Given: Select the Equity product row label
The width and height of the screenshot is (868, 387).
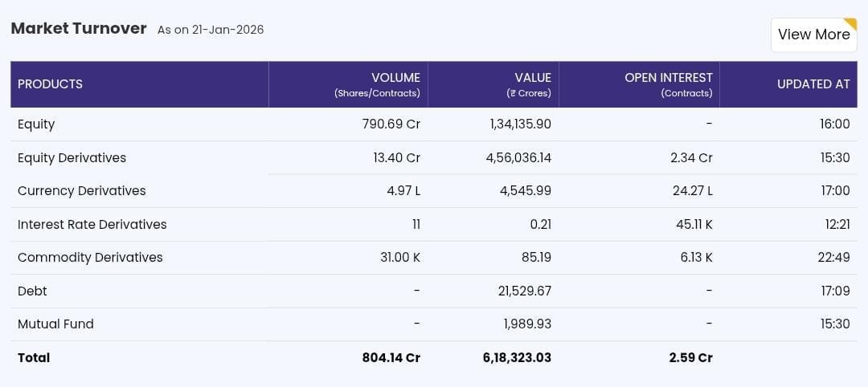Looking at the screenshot, I should (36, 124).
